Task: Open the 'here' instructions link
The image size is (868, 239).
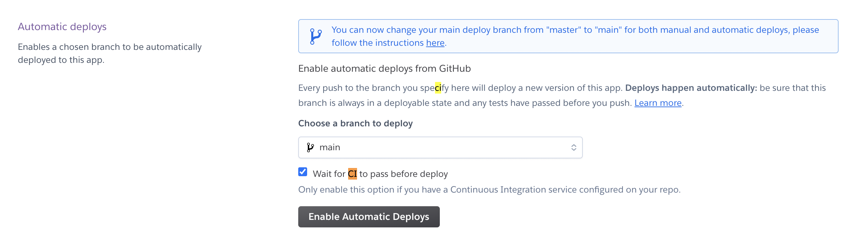Action: 435,43
